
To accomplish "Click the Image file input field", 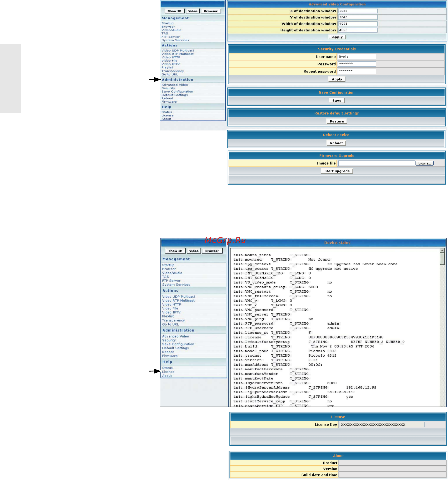I will (x=376, y=163).
